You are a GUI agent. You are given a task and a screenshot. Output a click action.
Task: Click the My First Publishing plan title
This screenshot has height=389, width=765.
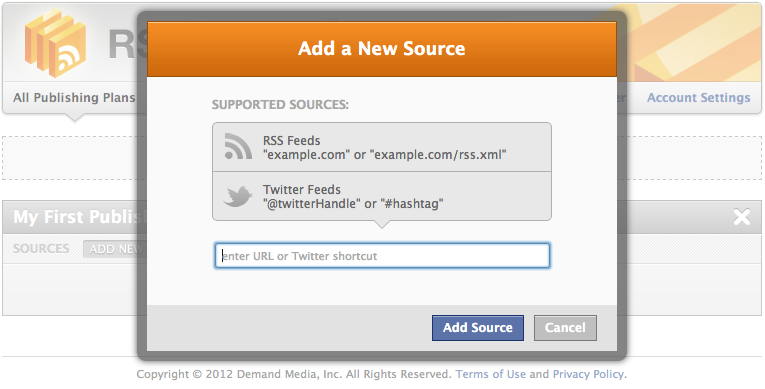78,217
